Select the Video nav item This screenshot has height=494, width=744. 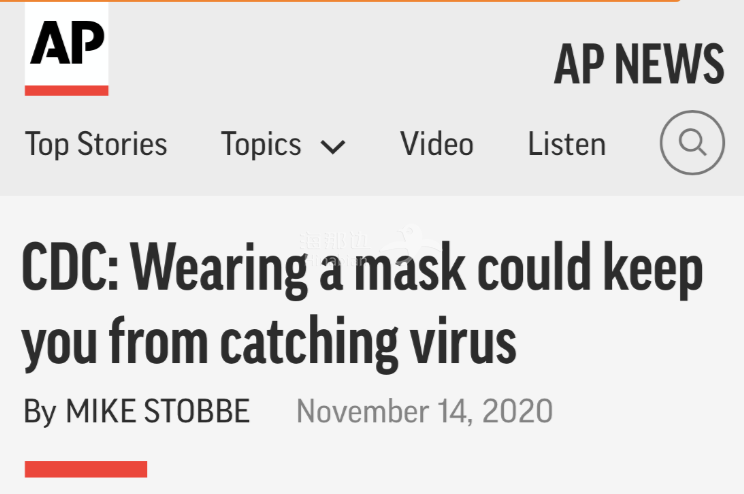click(x=437, y=144)
